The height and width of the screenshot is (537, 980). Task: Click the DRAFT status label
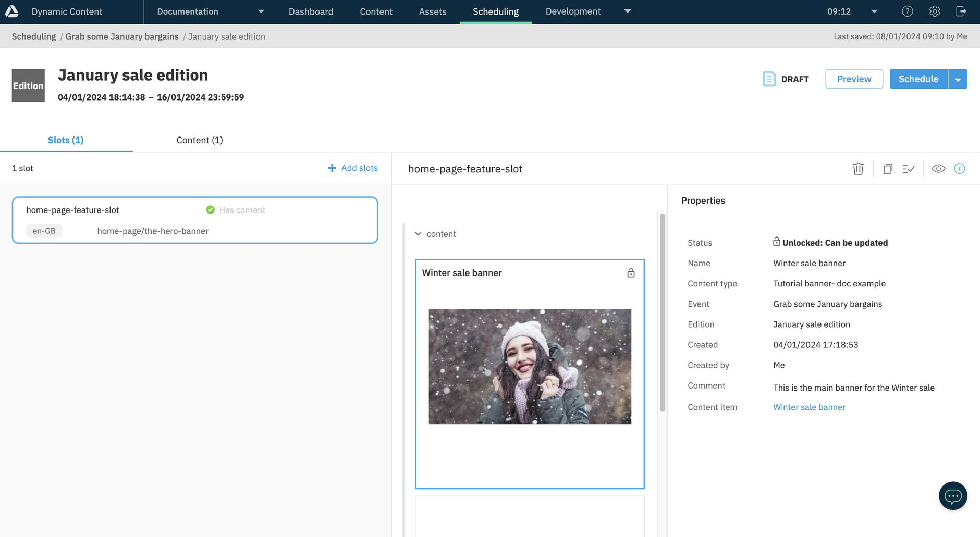(x=795, y=79)
